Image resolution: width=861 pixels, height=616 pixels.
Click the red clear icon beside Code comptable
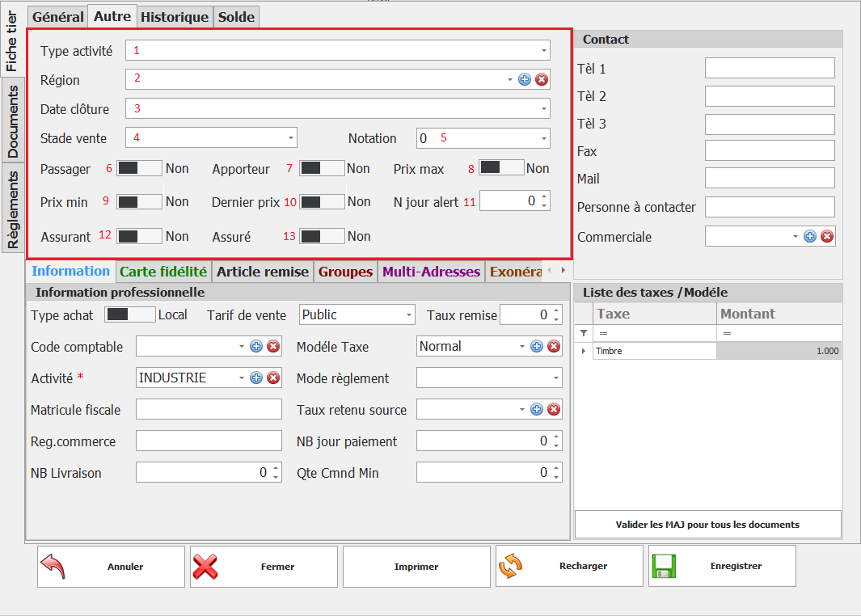click(273, 347)
